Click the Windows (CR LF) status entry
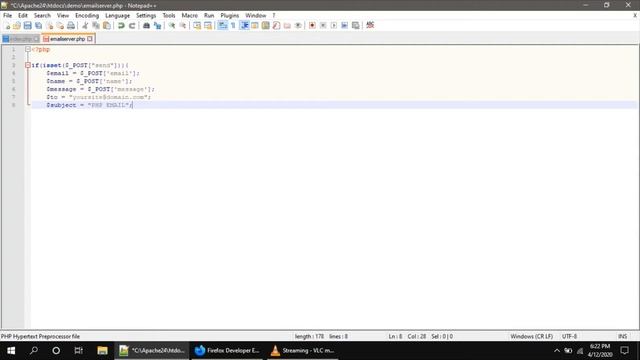This screenshot has height=360, width=640. pyautogui.click(x=531, y=337)
